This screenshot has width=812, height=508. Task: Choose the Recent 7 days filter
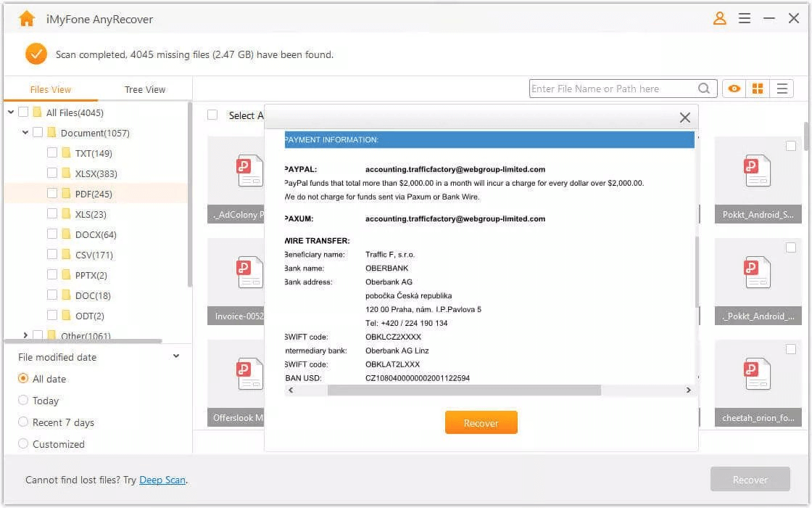pos(23,422)
